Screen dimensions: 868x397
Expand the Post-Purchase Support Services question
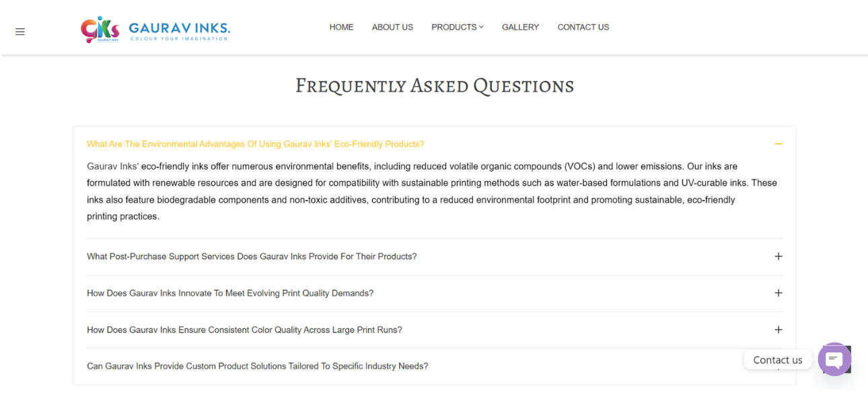click(252, 256)
